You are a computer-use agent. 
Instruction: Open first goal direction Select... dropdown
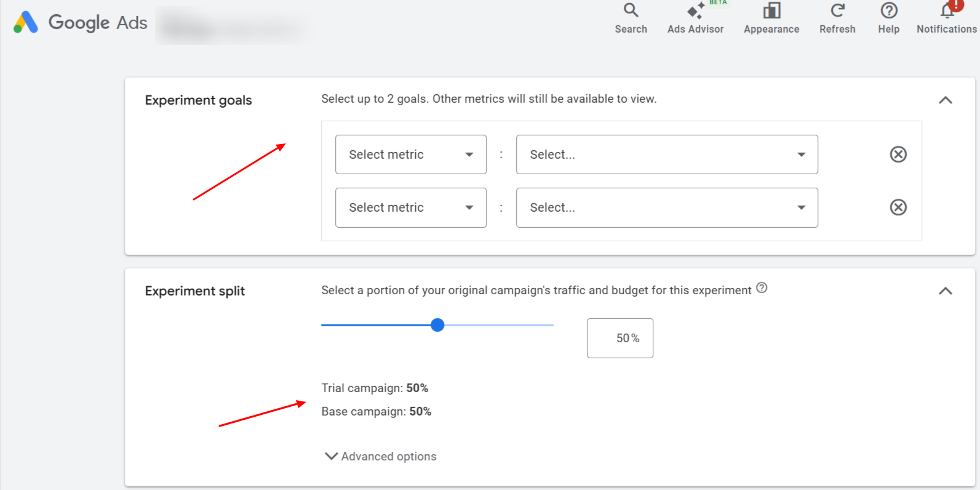666,155
